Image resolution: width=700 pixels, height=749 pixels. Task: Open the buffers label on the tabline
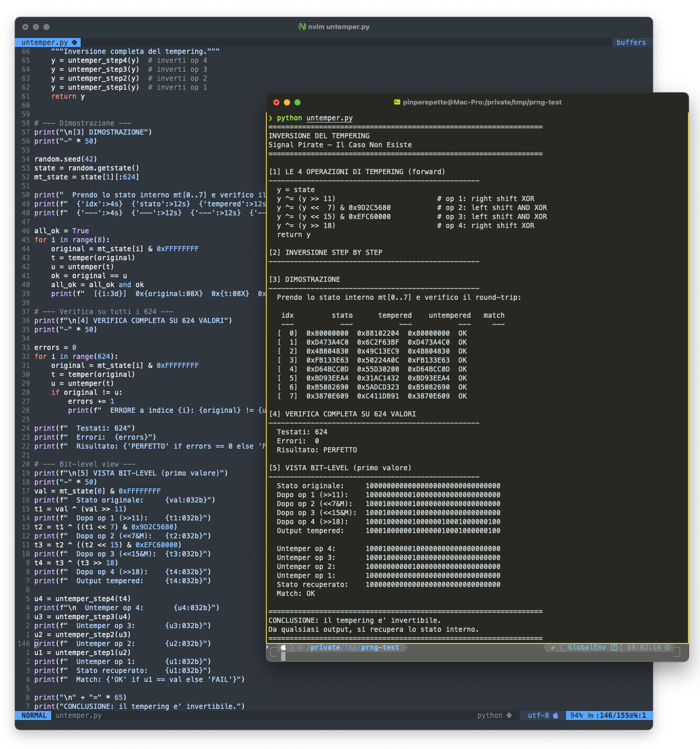pyautogui.click(x=631, y=42)
